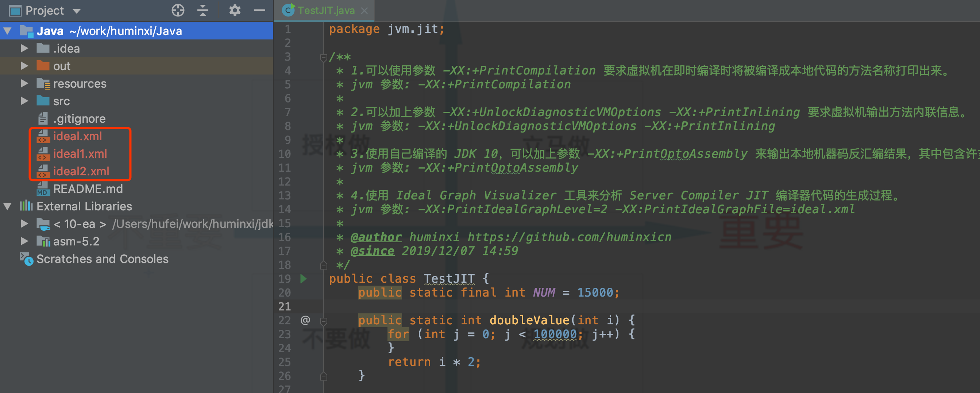Hide the Project panel with minus icon
980x393 pixels.
pyautogui.click(x=259, y=10)
